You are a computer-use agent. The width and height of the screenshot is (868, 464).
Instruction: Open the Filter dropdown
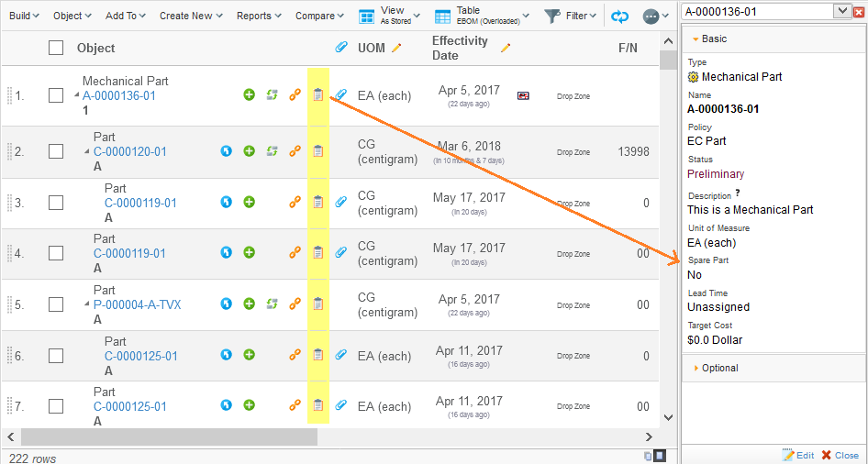(x=570, y=16)
